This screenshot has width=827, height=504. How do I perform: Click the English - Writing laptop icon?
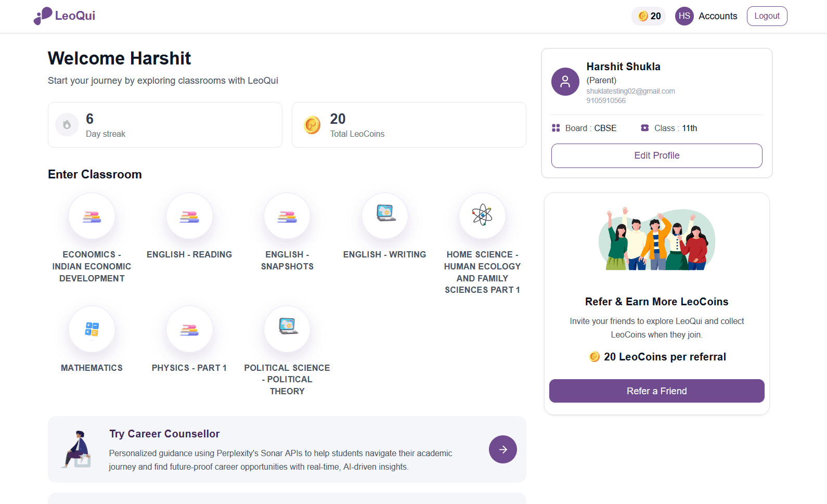[385, 216]
